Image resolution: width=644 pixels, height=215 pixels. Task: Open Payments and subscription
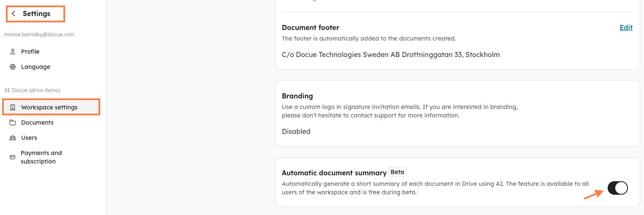pyautogui.click(x=41, y=157)
